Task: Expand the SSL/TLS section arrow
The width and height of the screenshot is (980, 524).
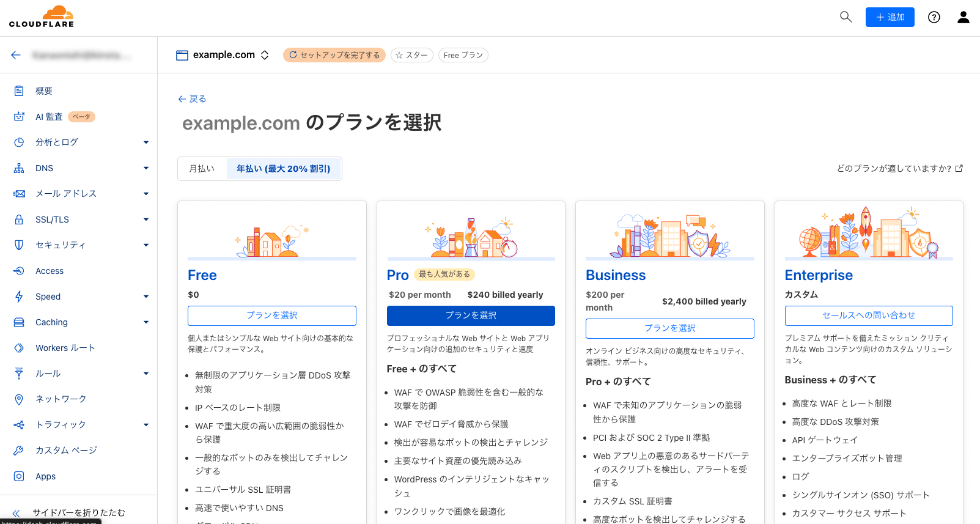Action: (x=146, y=220)
